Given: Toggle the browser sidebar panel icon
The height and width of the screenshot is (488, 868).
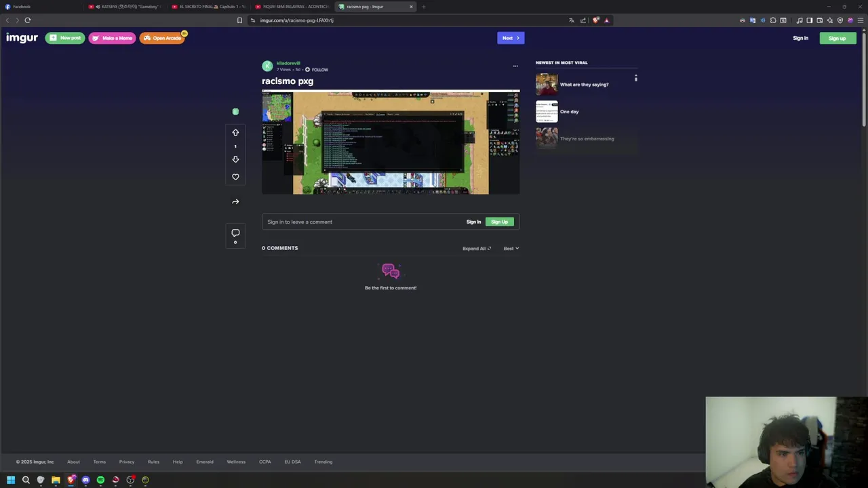Looking at the screenshot, I should pos(809,20).
